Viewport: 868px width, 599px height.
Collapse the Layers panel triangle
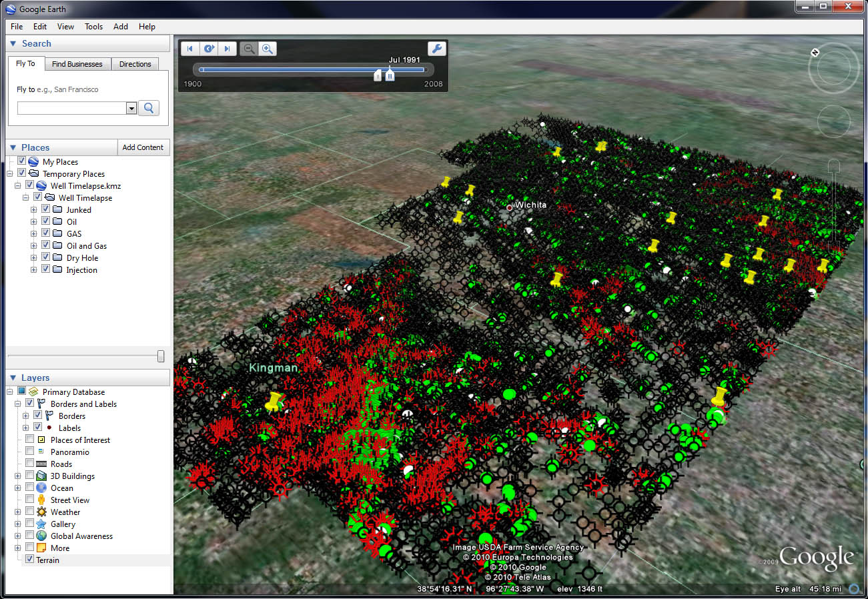13,378
